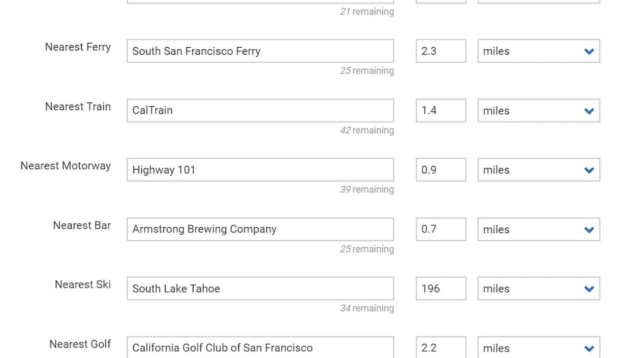
Task: Click the Armstrong Brewing Company text field
Action: pyautogui.click(x=260, y=229)
